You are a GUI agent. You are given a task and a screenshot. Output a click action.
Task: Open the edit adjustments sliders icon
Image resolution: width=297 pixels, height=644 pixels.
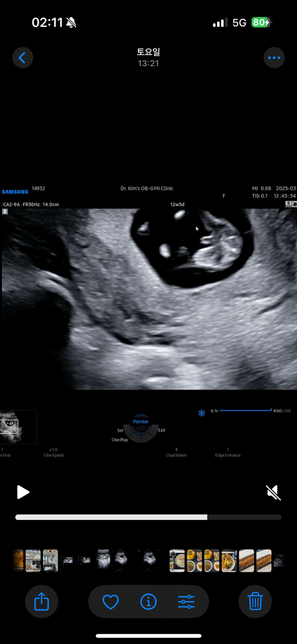tap(186, 602)
